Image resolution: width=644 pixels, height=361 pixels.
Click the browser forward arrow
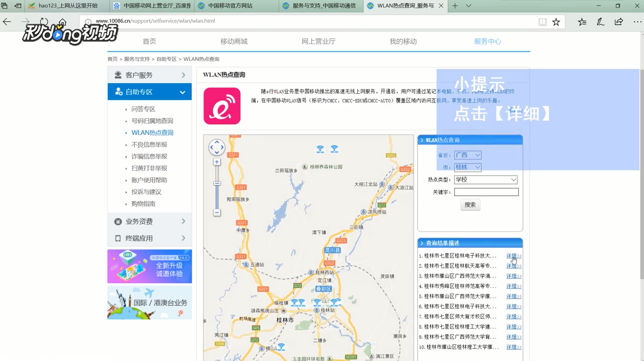(25, 22)
